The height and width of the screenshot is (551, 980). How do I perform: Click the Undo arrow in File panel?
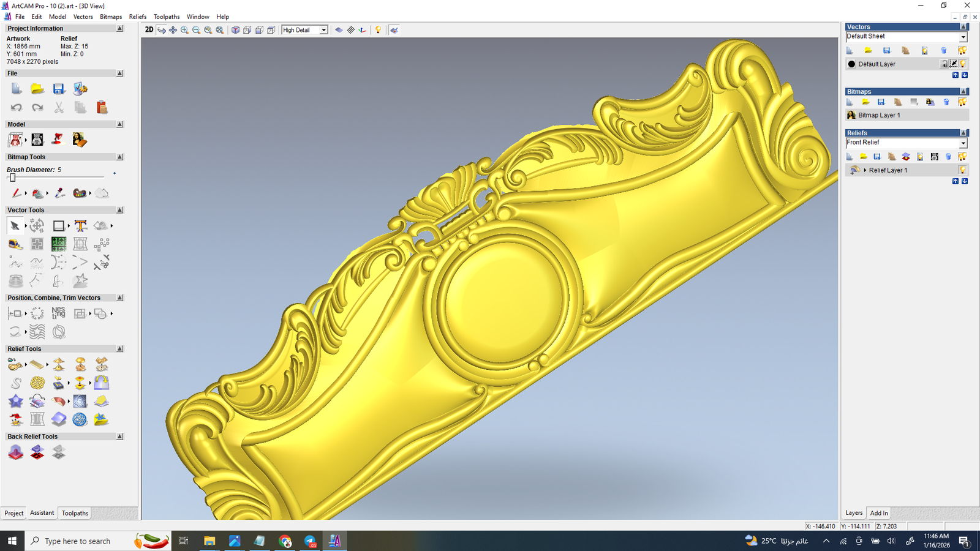[16, 108]
